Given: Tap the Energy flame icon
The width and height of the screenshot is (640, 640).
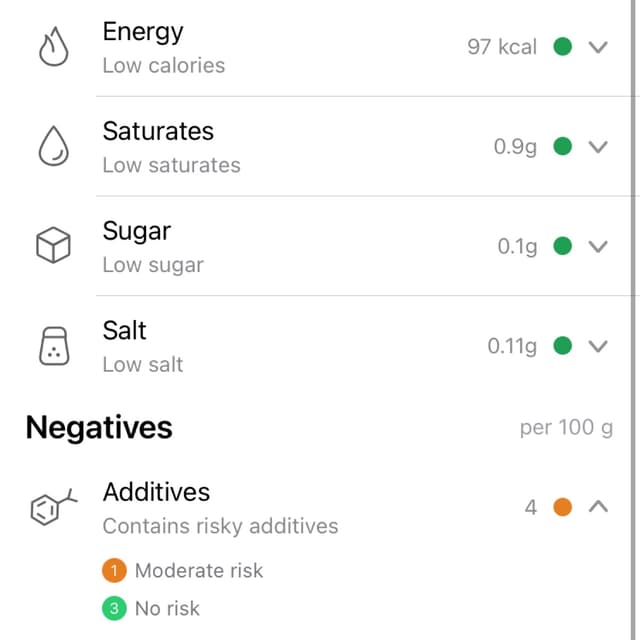Looking at the screenshot, I should (x=53, y=47).
